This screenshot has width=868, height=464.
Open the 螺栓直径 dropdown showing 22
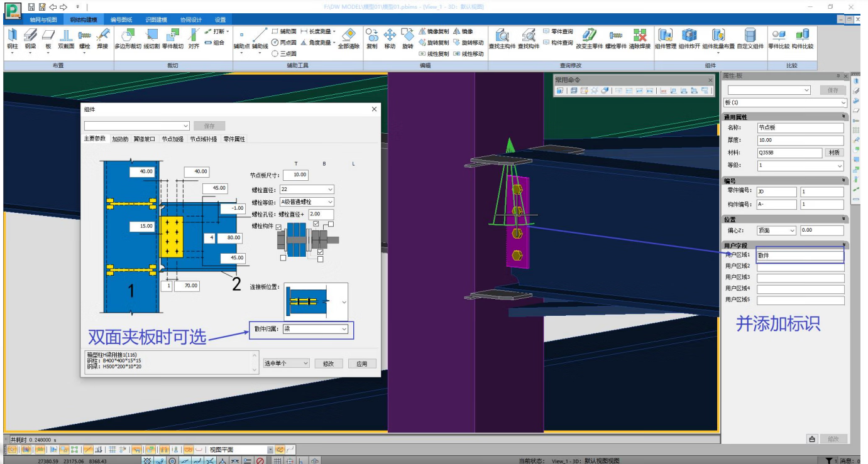pos(308,189)
